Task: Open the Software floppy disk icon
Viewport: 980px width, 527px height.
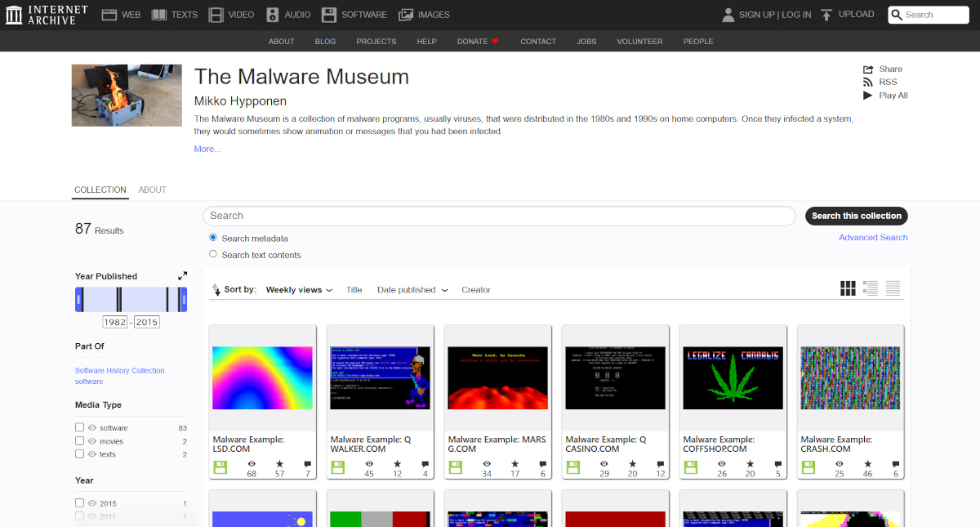Action: tap(329, 15)
